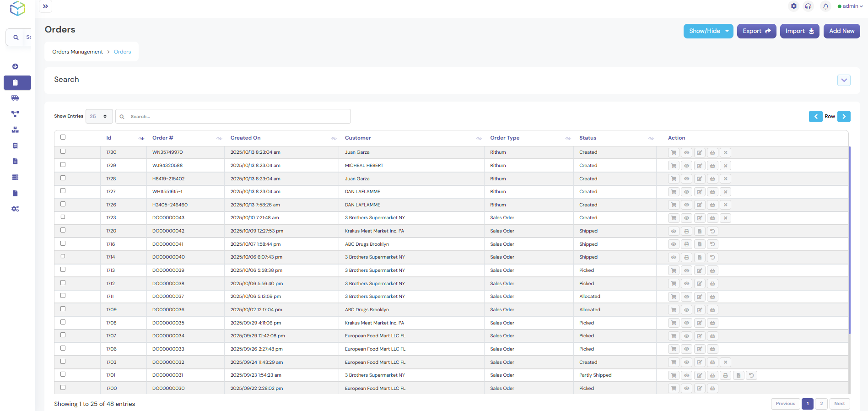Click the Add New button
868x411 pixels.
click(x=841, y=31)
